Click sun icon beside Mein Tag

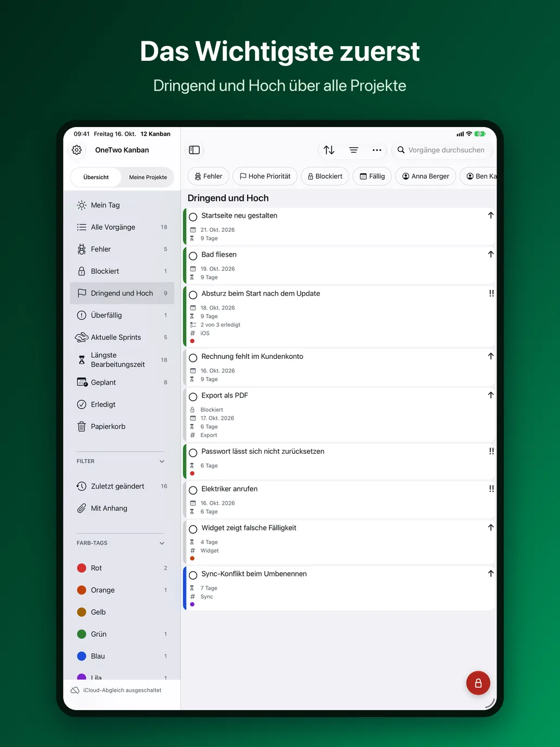coord(81,205)
